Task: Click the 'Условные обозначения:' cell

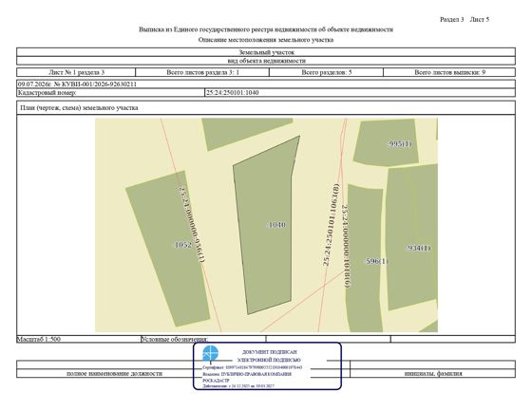Action: click(x=203, y=339)
